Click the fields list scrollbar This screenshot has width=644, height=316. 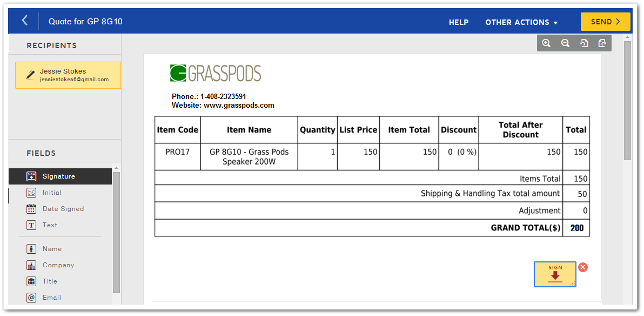tap(116, 233)
